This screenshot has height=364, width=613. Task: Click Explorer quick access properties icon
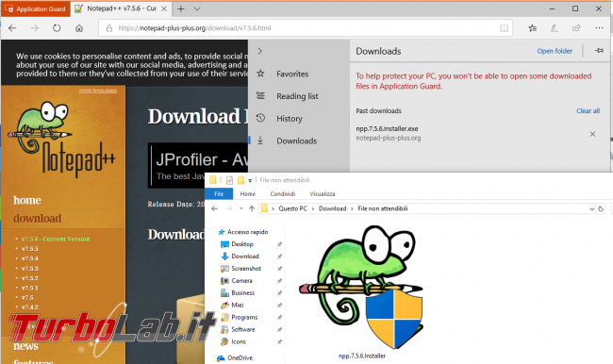click(229, 180)
